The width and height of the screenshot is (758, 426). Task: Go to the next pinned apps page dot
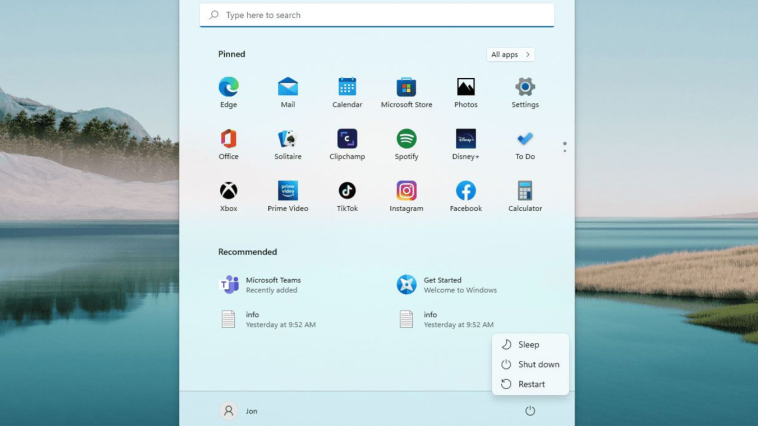(x=565, y=151)
